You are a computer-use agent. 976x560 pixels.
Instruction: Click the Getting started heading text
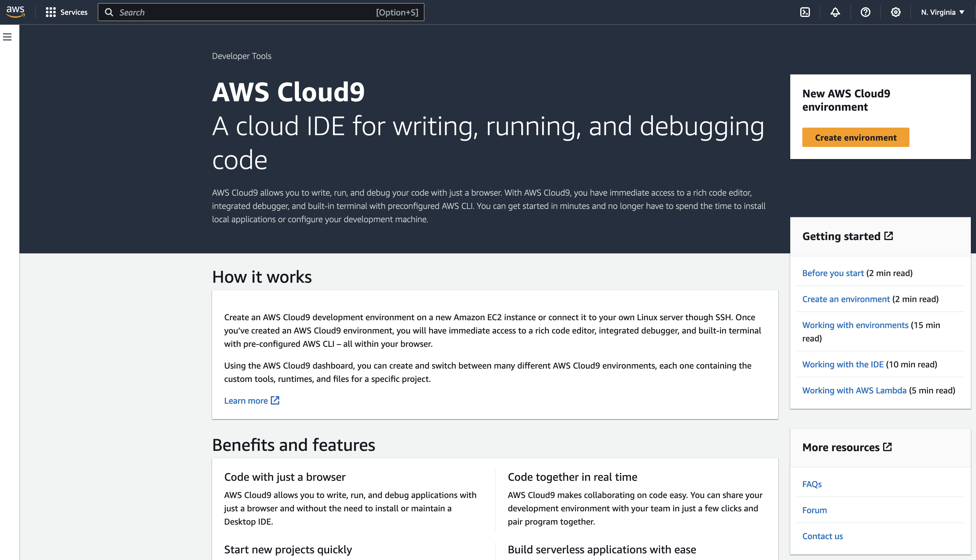click(x=841, y=236)
